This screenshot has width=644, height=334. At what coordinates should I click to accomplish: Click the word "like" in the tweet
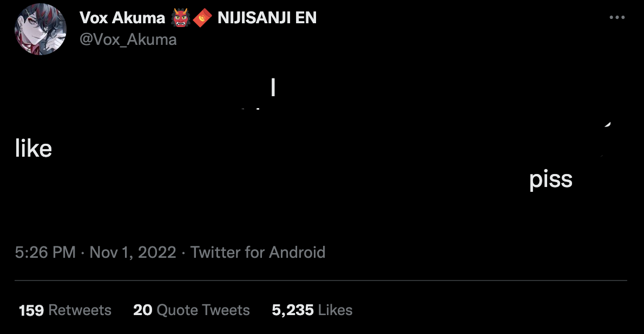pos(33,148)
